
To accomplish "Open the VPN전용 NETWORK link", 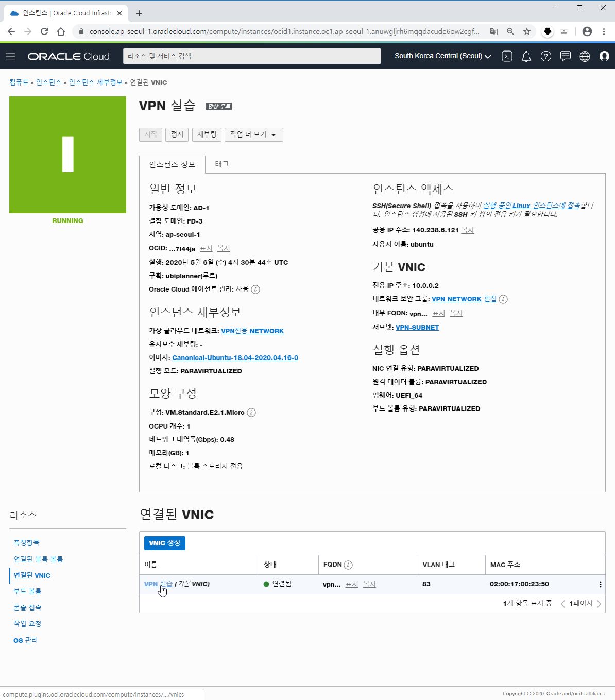I will 252,331.
